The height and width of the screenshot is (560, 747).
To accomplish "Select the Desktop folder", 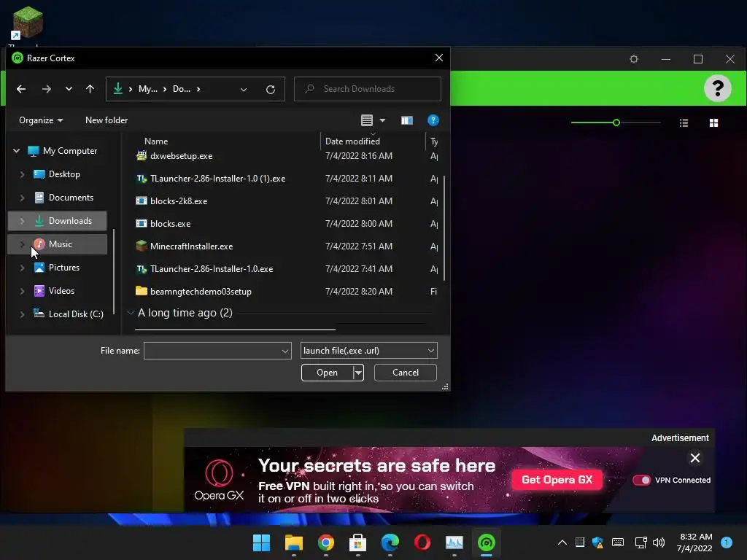I will pyautogui.click(x=64, y=174).
